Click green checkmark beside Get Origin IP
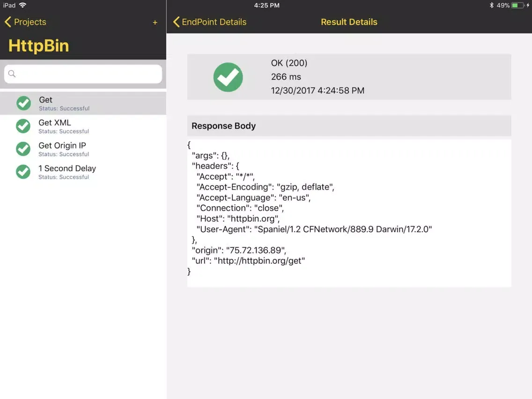Image resolution: width=532 pixels, height=399 pixels. point(23,149)
